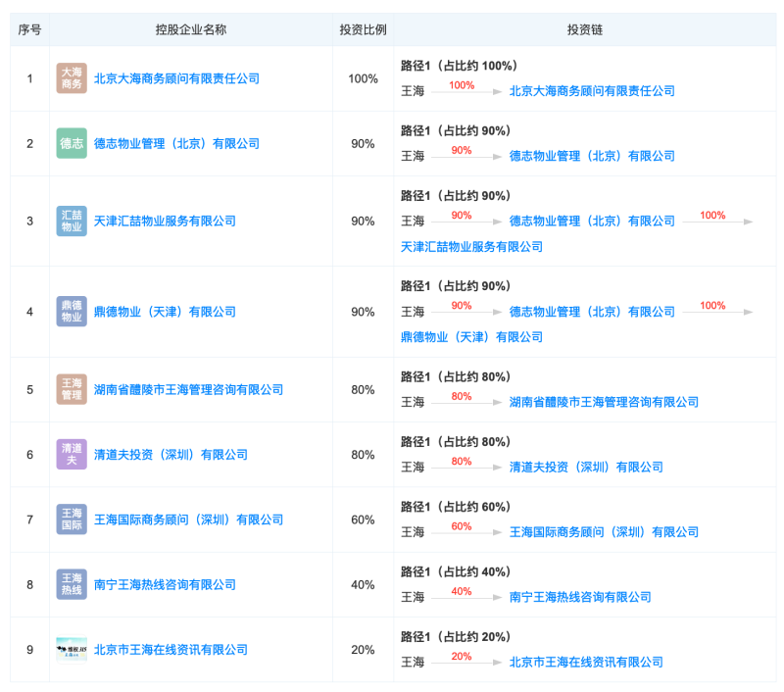Click 德志物业管理 link in row 2 investment chain
The height and width of the screenshot is (692, 784).
pos(592,156)
